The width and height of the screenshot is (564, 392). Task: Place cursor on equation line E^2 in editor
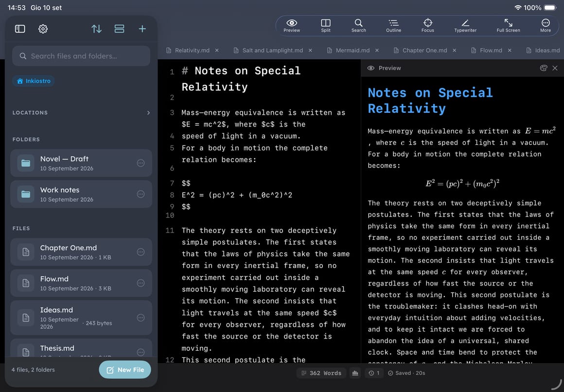[237, 195]
